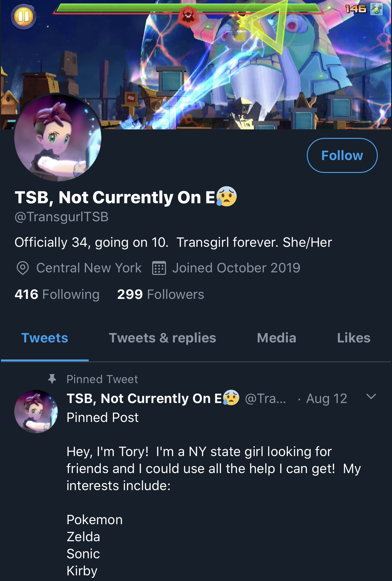
Task: Open the header banner image
Action: point(196,64)
